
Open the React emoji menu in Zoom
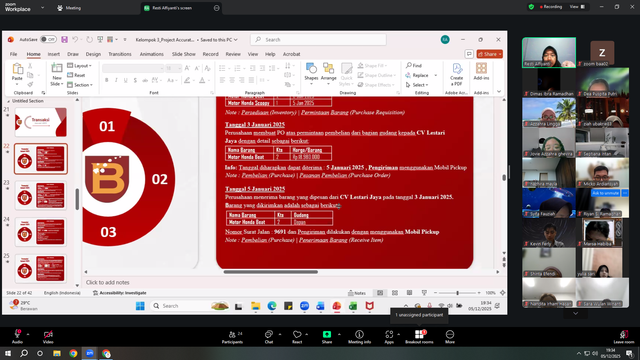click(x=297, y=337)
